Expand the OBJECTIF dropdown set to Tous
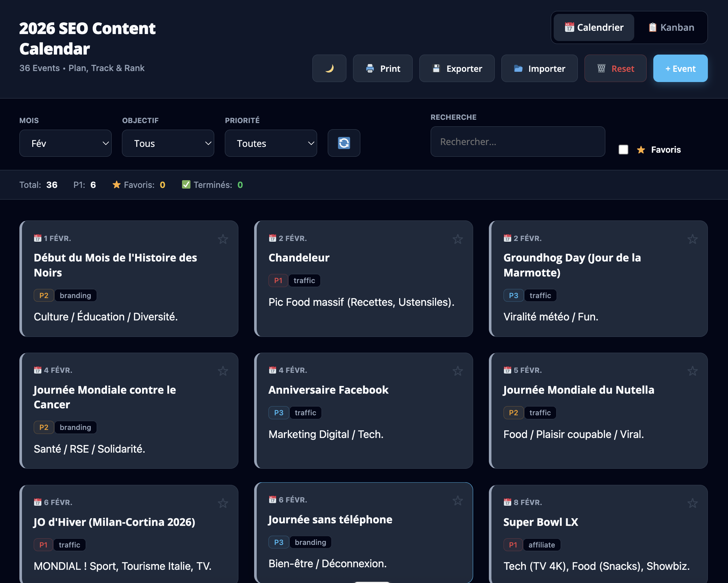728x583 pixels. click(x=168, y=143)
